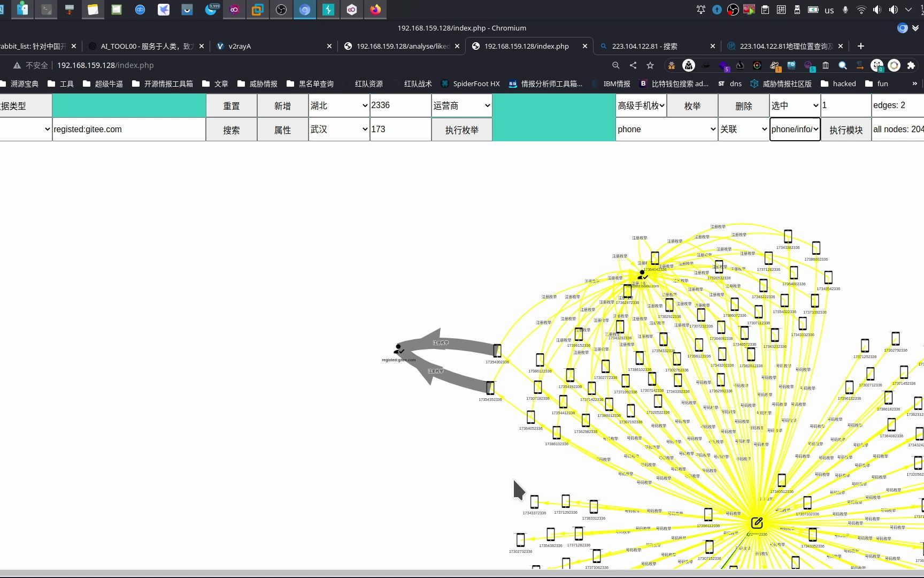Click phone node 17354302336 in graph
This screenshot has width=924, height=578.
(497, 351)
